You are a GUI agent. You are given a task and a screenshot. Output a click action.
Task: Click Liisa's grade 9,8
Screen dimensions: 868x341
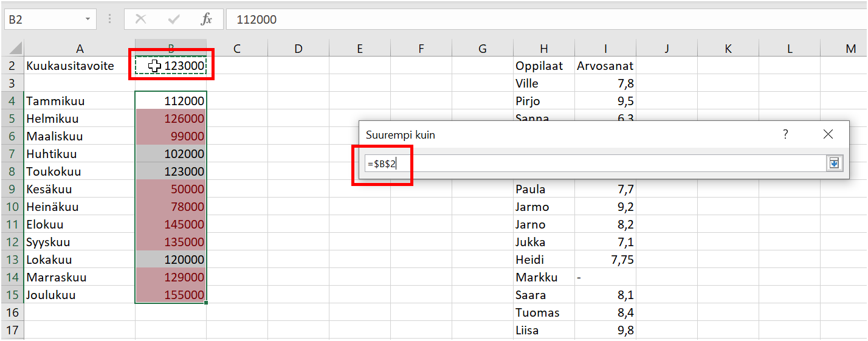click(x=605, y=330)
